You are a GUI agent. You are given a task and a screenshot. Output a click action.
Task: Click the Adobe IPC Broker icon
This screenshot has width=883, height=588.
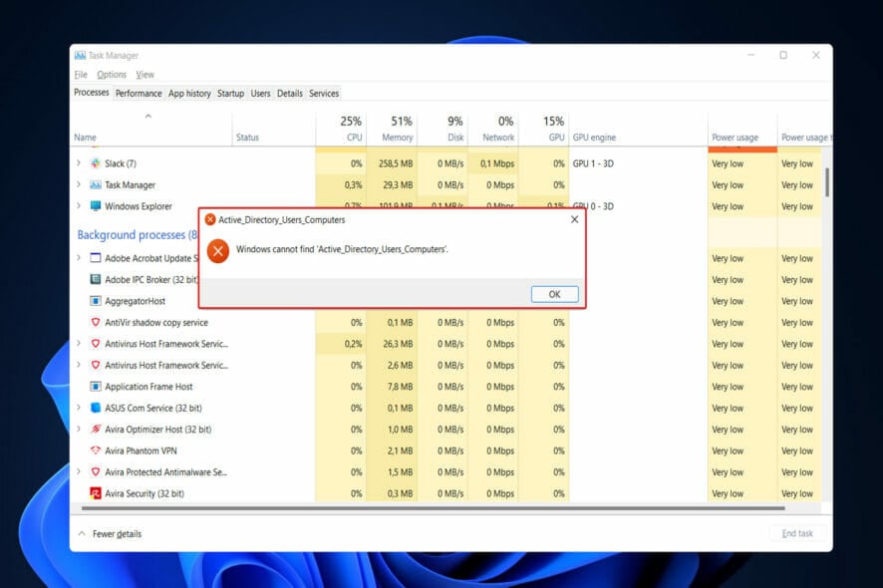[x=95, y=279]
